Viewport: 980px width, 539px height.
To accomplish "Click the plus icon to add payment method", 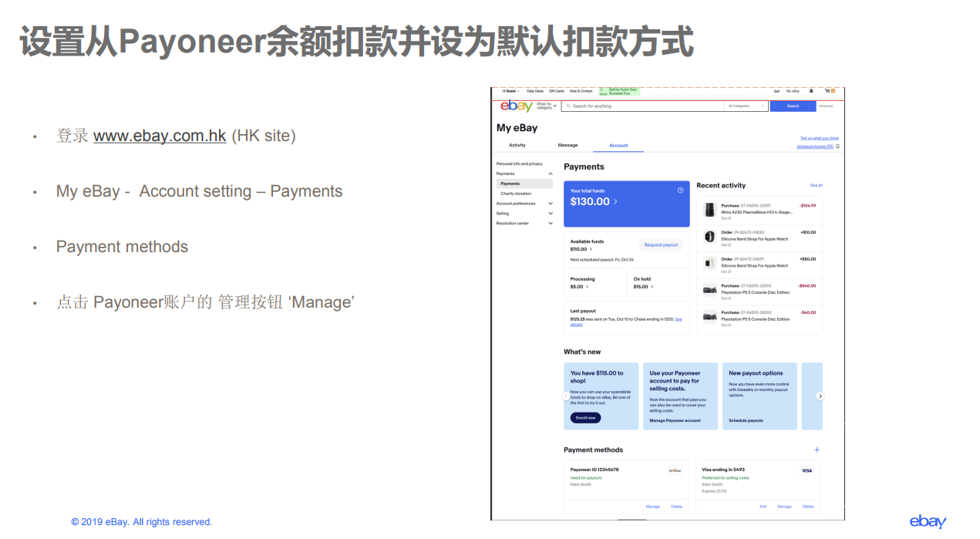I will [x=817, y=450].
